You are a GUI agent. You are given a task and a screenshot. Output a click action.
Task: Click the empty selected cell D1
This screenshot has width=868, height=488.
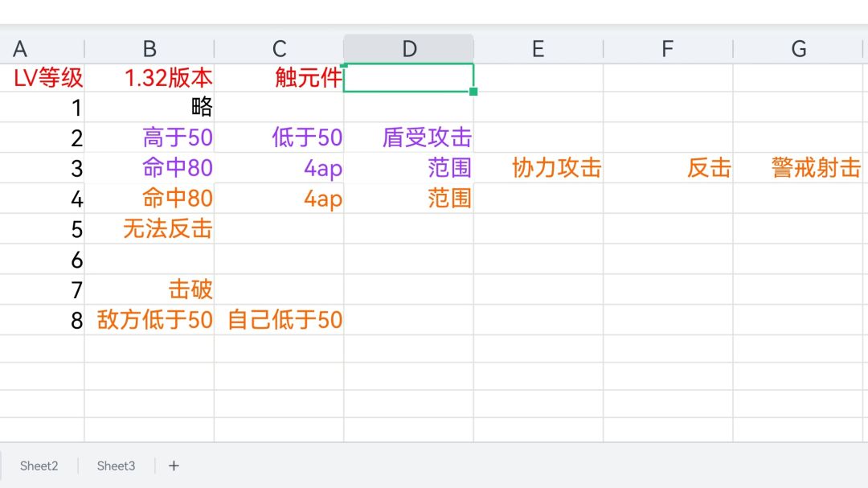click(x=408, y=78)
